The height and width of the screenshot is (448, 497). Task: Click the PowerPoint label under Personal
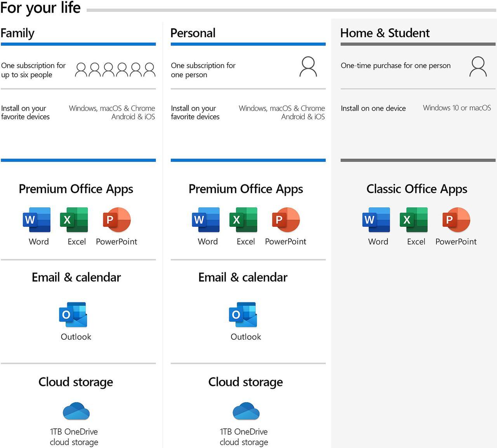click(x=285, y=241)
